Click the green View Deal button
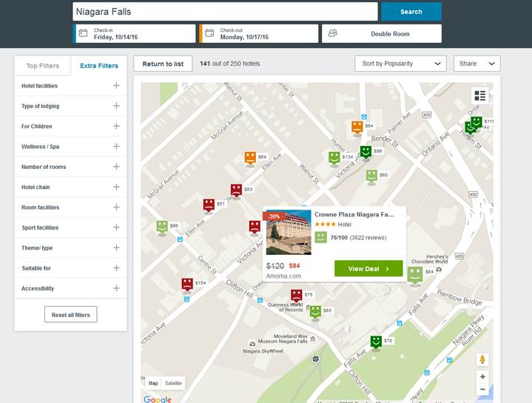Image resolution: width=532 pixels, height=403 pixels. [x=368, y=268]
